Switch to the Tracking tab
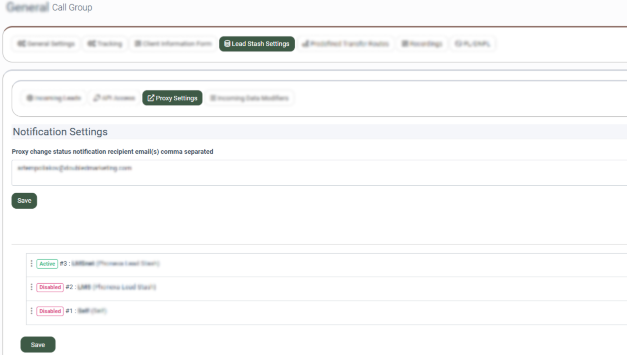 pyautogui.click(x=105, y=44)
